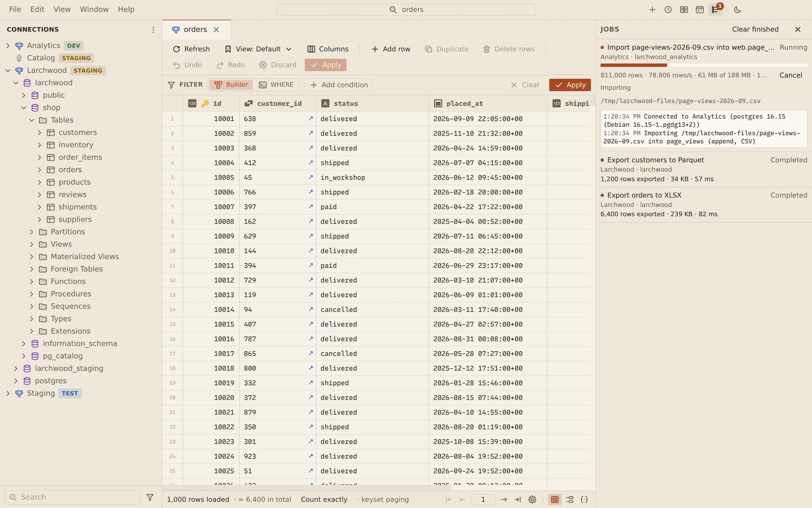Cancel the running import job
Viewport: 812px width, 508px height.
click(791, 75)
